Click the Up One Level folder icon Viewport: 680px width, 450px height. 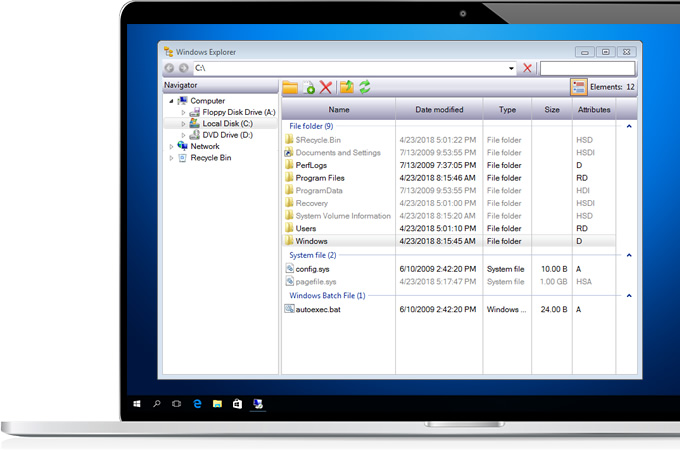(x=347, y=87)
